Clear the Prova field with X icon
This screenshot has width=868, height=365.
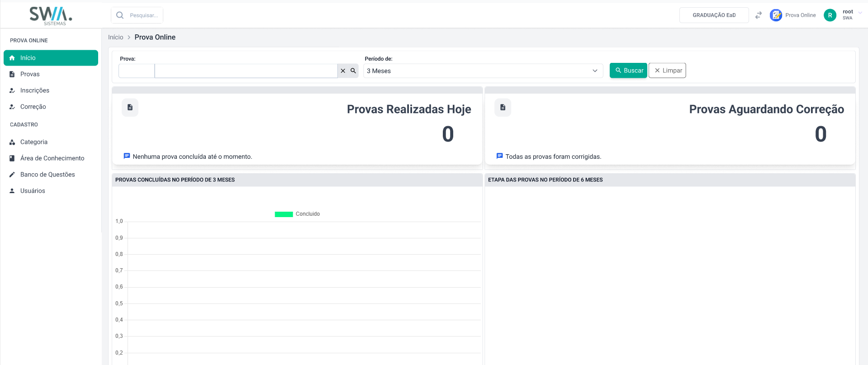pyautogui.click(x=343, y=71)
